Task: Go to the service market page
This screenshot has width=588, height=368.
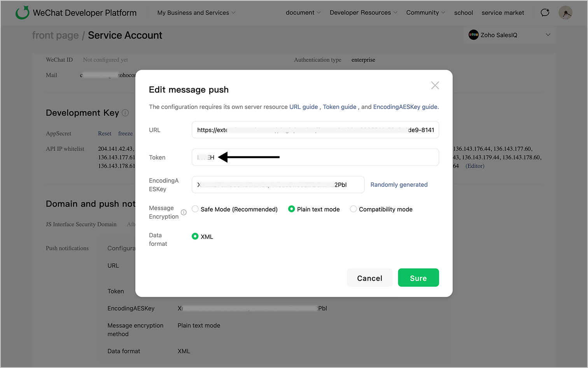Action: tap(502, 13)
